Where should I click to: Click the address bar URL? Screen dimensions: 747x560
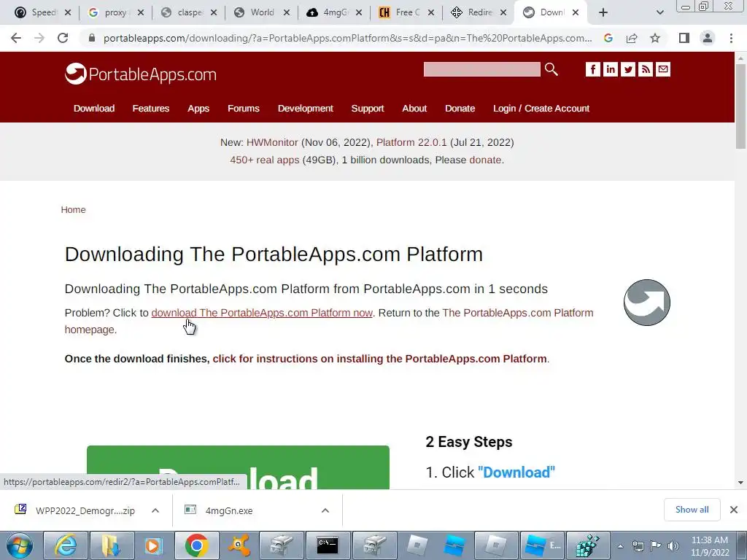coord(348,38)
